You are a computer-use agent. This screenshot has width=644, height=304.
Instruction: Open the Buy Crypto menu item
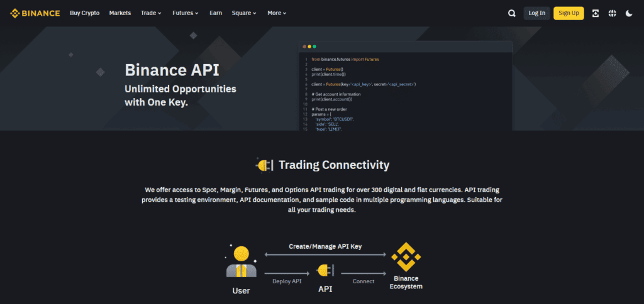pos(85,13)
